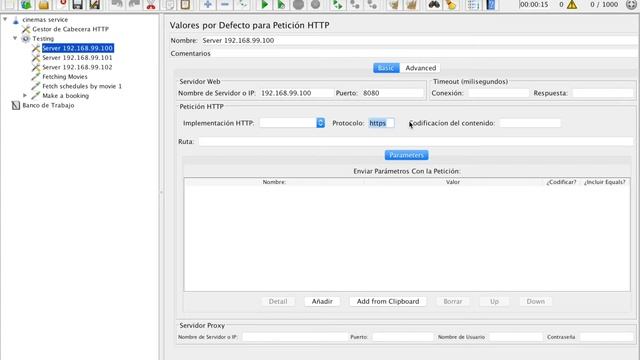This screenshot has width=640, height=360.
Task: Click Codificación del contenido field
Action: (530, 123)
